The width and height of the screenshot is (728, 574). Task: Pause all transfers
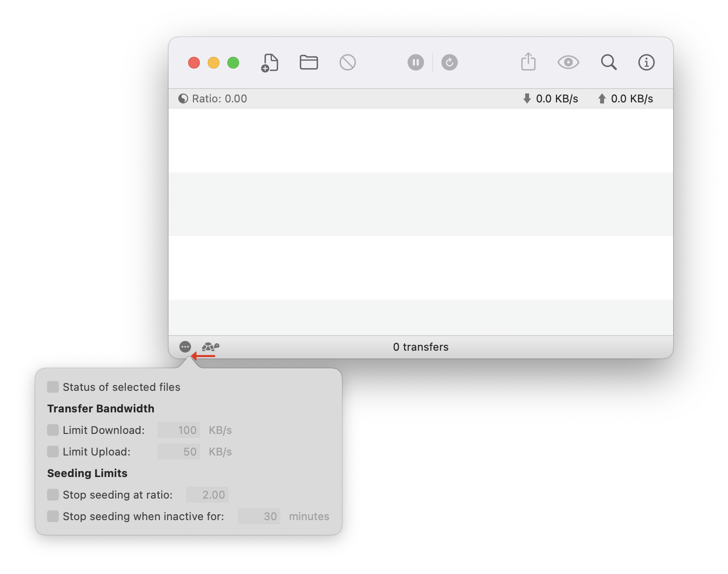click(415, 62)
